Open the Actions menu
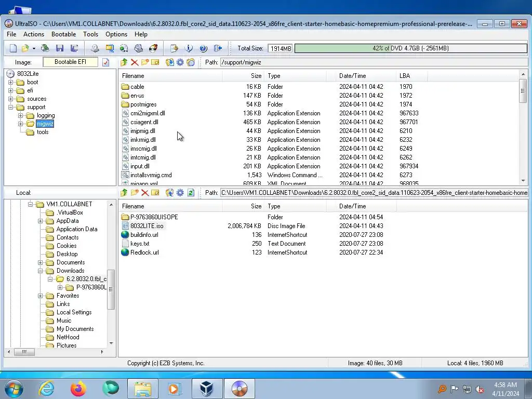The width and height of the screenshot is (532, 399). (34, 34)
